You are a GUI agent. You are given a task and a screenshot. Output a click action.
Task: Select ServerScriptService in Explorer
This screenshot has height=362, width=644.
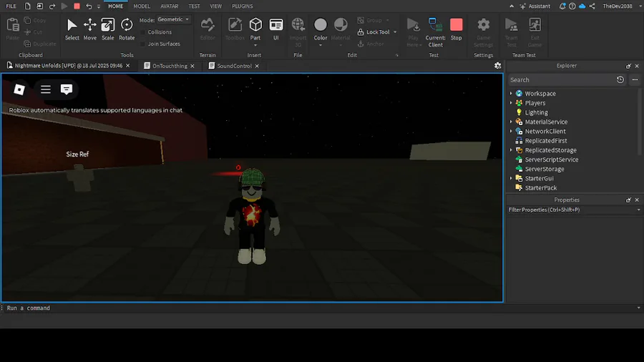551,160
